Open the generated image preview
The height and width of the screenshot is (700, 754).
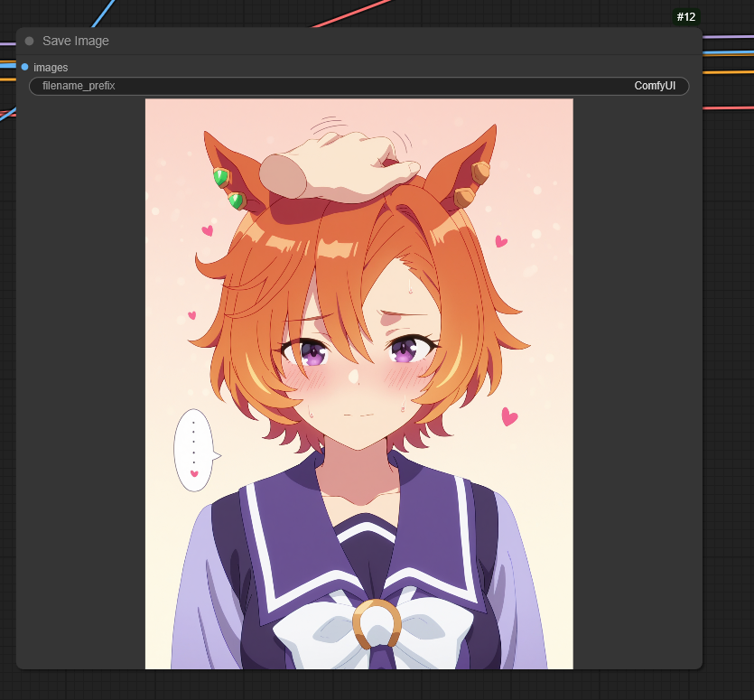pyautogui.click(x=358, y=384)
